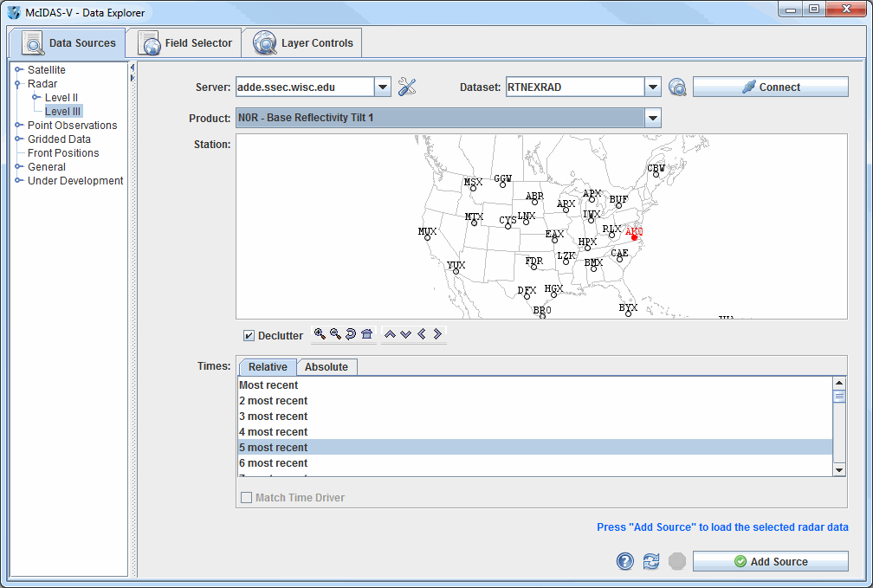The height and width of the screenshot is (588, 873).
Task: Select the BRO radar station on the map
Action: pyautogui.click(x=542, y=316)
